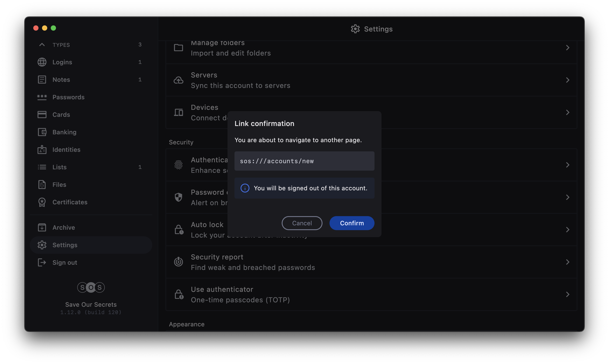Click the Servers cloud upload icon
The height and width of the screenshot is (364, 609).
[178, 80]
